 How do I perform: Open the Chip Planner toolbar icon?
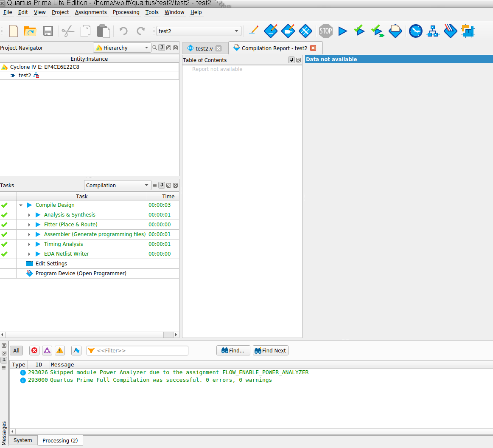[x=305, y=31]
